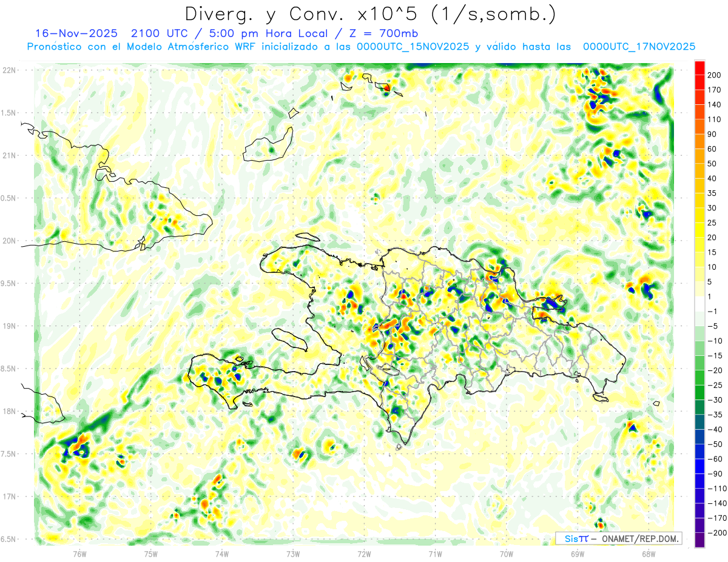The image size is (728, 562).
Task: Click the "74W" longitude label
Action: (222, 554)
